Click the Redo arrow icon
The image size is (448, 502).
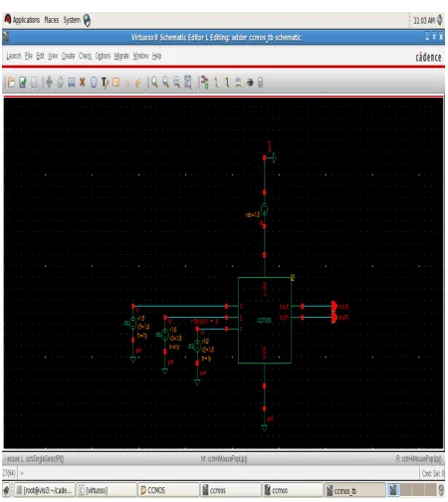[138, 83]
